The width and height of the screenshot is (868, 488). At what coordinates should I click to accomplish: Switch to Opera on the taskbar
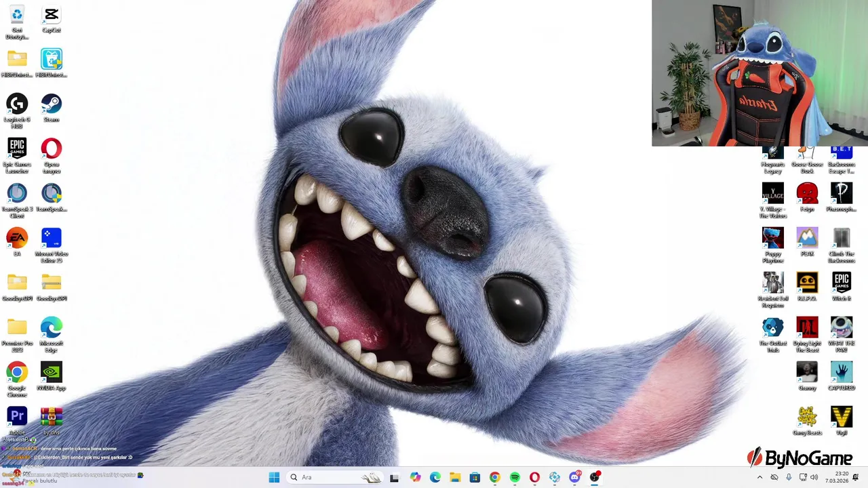535,477
